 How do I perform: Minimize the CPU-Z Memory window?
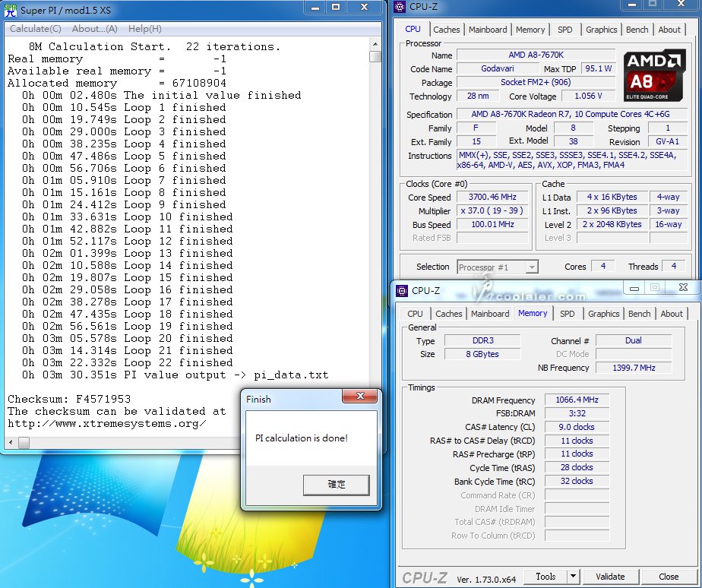pos(634,288)
